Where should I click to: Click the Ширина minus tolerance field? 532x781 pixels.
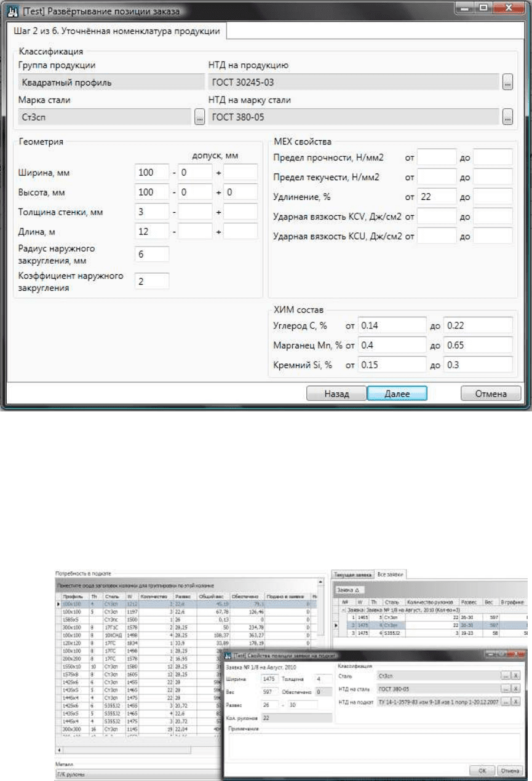(195, 173)
